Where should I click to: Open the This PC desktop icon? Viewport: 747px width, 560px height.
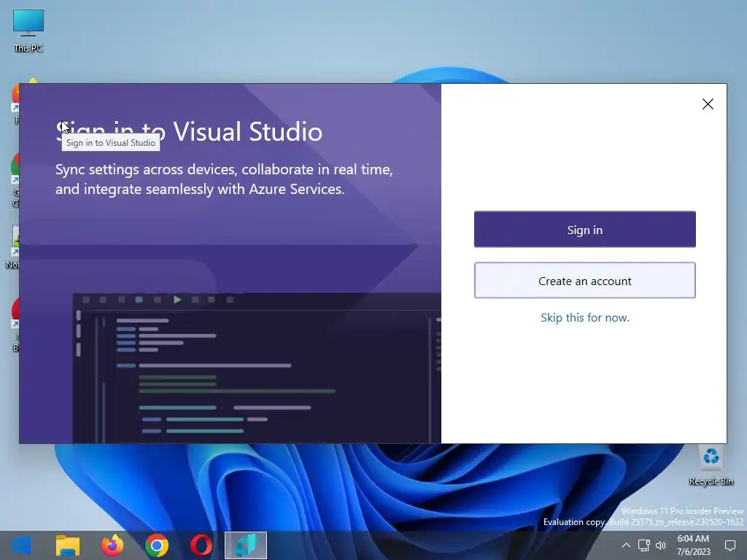pos(28,31)
